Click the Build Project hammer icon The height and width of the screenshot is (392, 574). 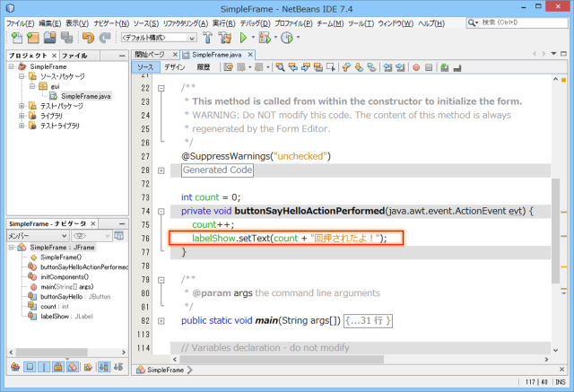click(207, 38)
